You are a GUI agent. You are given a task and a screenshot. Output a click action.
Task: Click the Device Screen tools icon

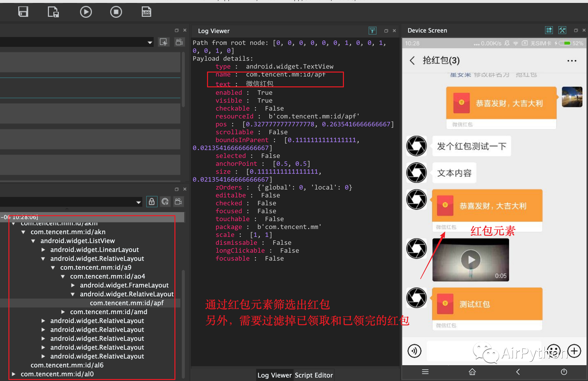point(562,30)
